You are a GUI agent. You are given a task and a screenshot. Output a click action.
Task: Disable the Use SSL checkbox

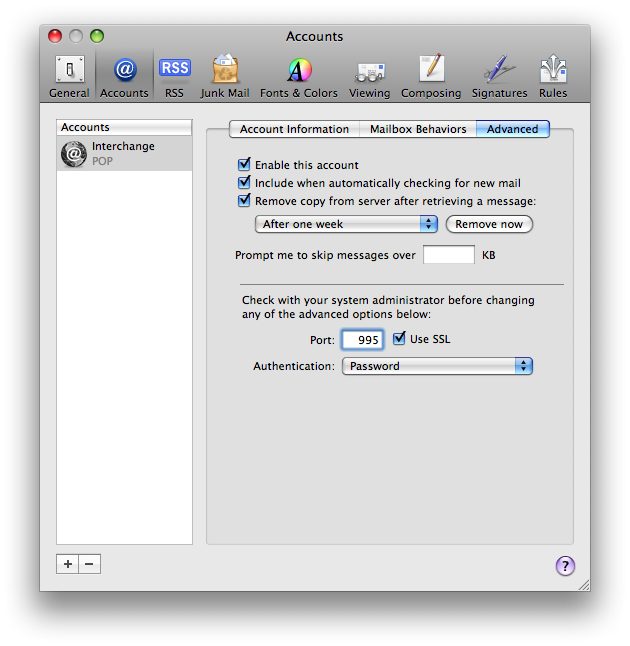[x=400, y=339]
